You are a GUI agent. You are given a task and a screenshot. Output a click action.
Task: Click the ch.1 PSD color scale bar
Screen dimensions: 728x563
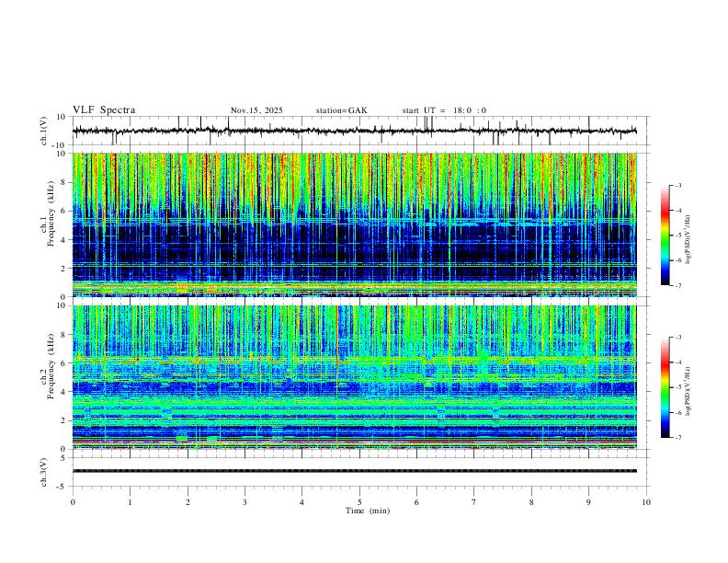(x=665, y=235)
